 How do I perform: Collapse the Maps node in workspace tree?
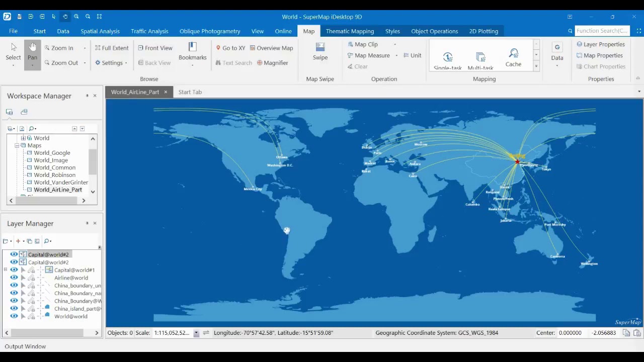tap(17, 145)
